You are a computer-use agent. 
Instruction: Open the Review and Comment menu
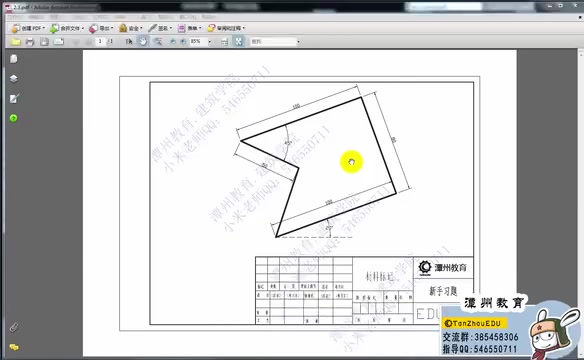[x=226, y=28]
